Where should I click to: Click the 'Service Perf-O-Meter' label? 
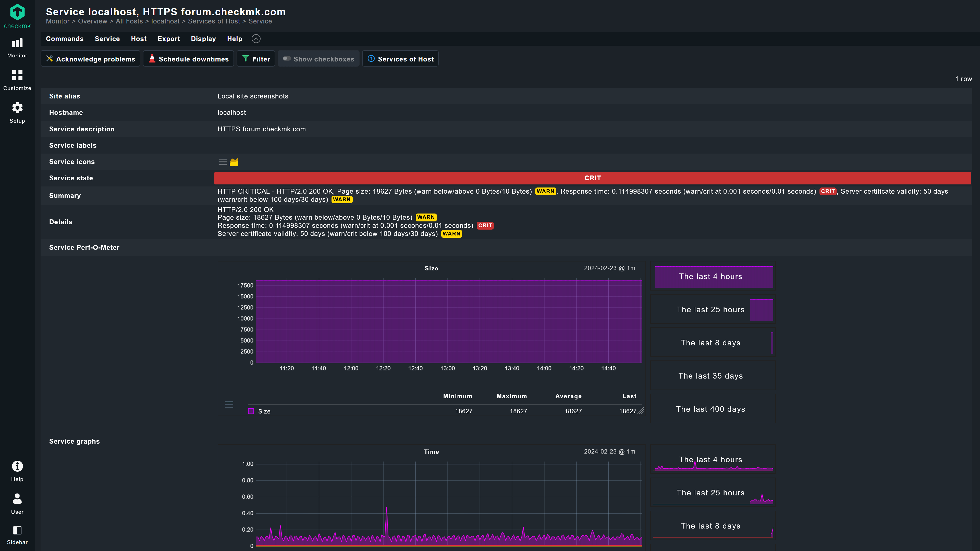84,247
